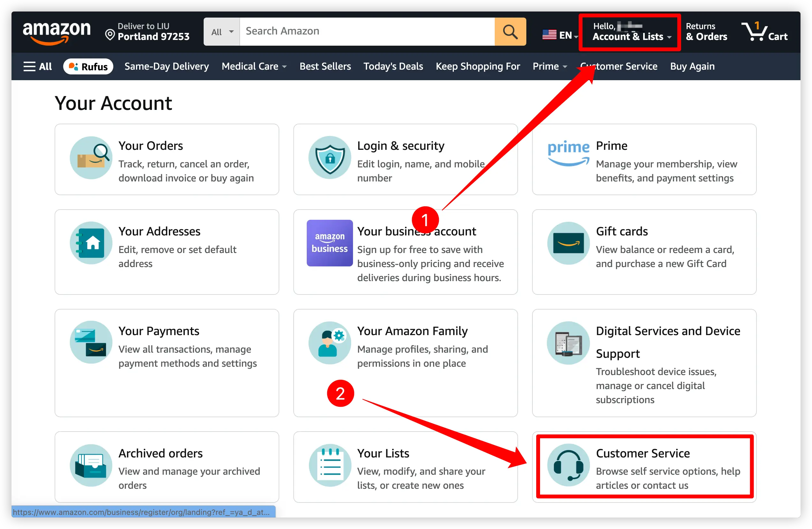
Task: Click the delivery location pin icon
Action: 110,35
